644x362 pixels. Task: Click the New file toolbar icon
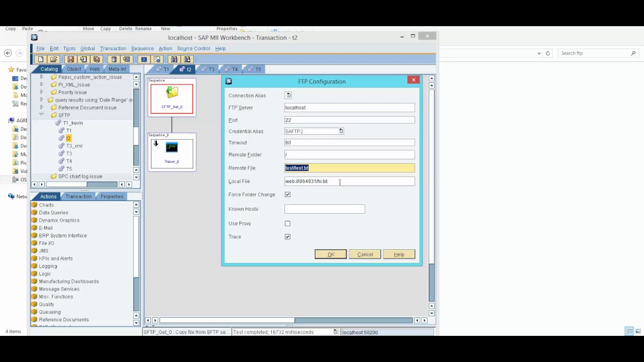click(x=41, y=59)
